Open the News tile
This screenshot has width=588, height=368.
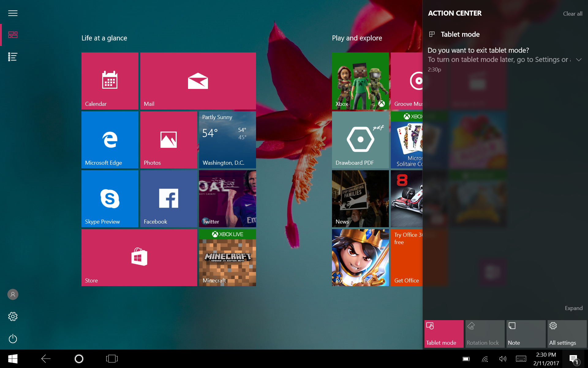[360, 199]
